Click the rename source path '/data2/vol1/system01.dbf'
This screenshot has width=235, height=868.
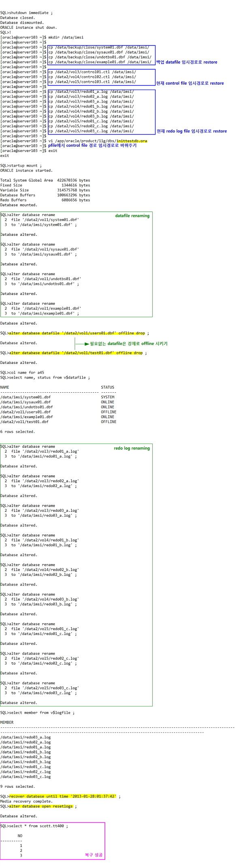(50, 220)
